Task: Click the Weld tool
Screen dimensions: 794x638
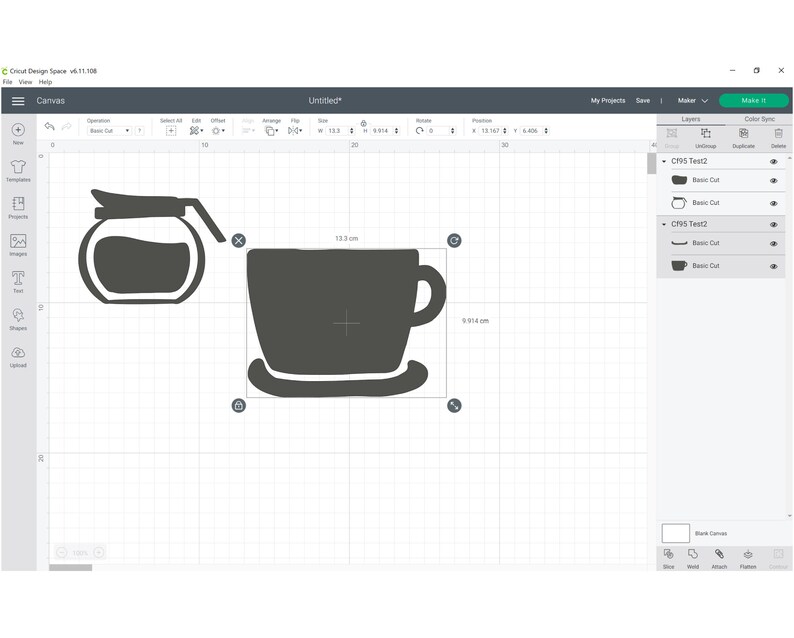Action: pyautogui.click(x=693, y=559)
